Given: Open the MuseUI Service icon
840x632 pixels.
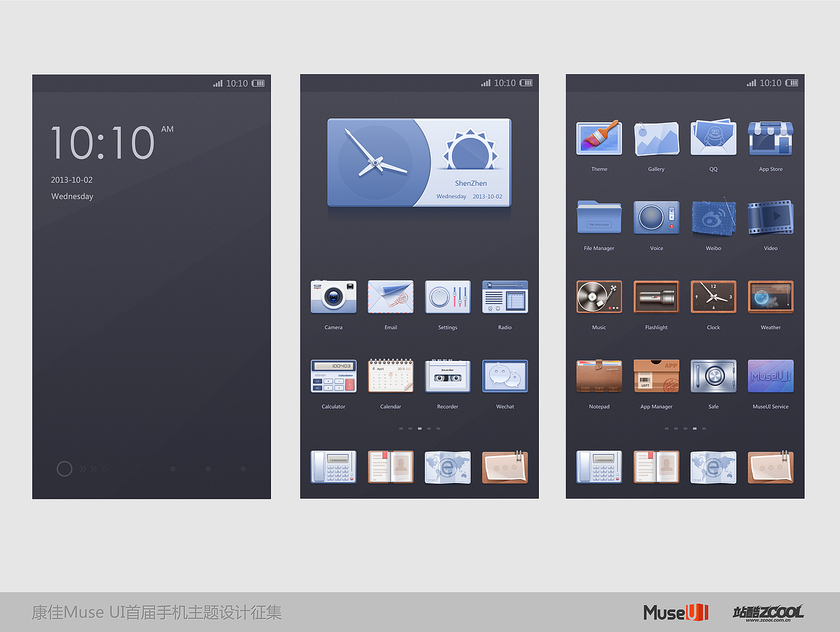Looking at the screenshot, I should pos(770,376).
